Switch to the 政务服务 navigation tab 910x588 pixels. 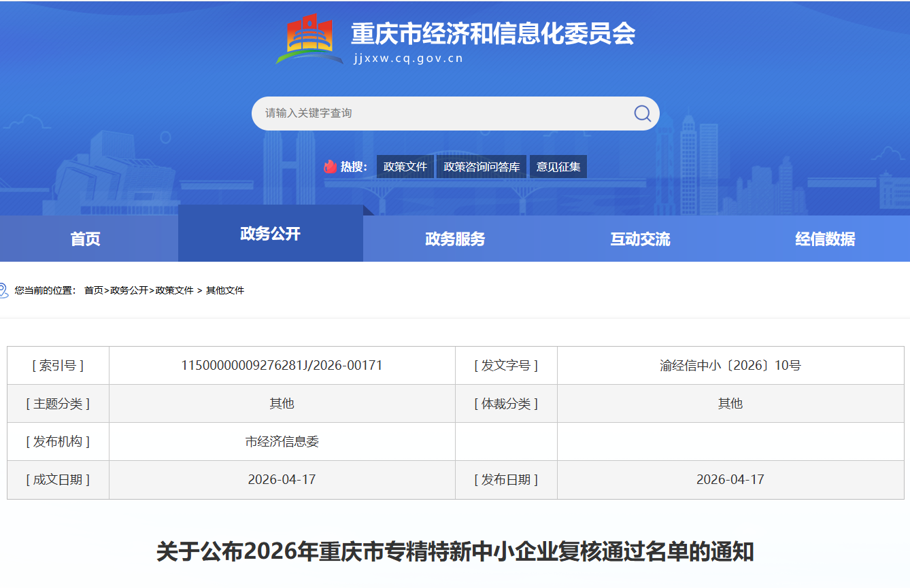click(455, 239)
